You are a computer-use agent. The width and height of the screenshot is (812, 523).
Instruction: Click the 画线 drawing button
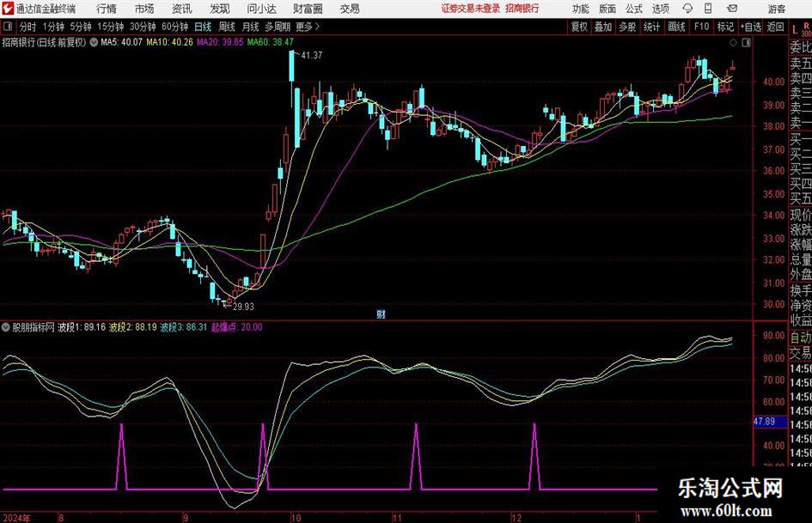[676, 27]
